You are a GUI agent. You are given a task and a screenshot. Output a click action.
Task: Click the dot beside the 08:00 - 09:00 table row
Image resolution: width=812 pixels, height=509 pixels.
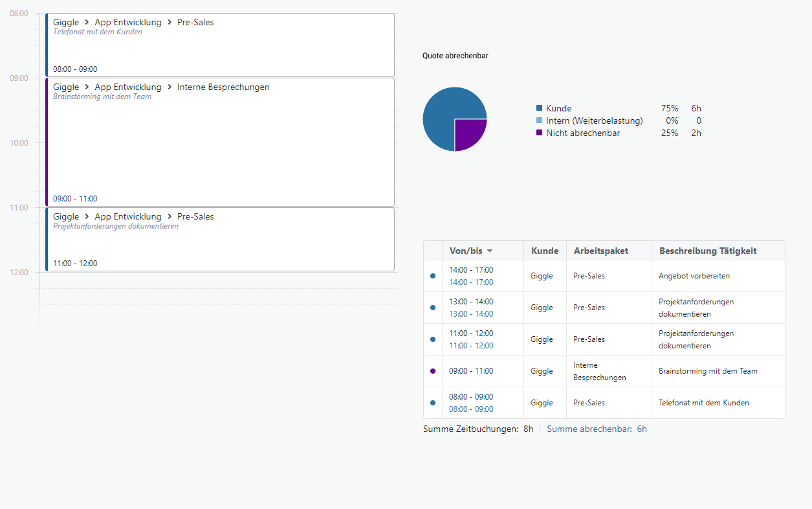click(433, 403)
